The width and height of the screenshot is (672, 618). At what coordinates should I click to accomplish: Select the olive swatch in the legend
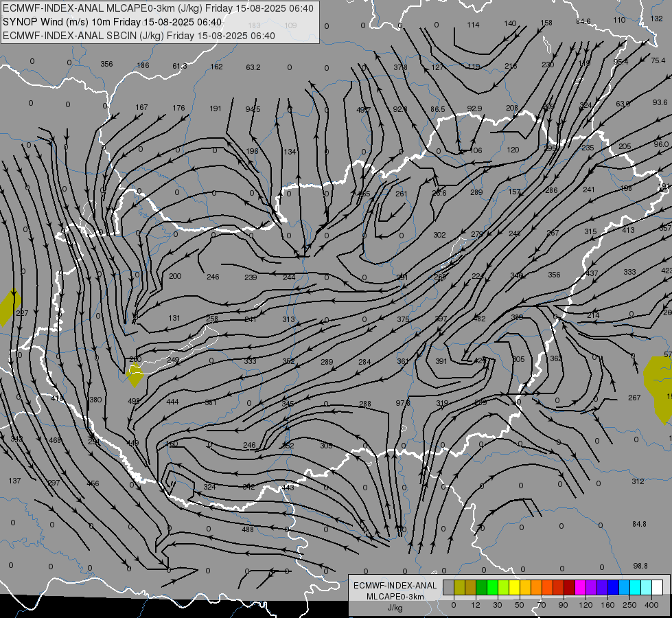tap(459, 587)
